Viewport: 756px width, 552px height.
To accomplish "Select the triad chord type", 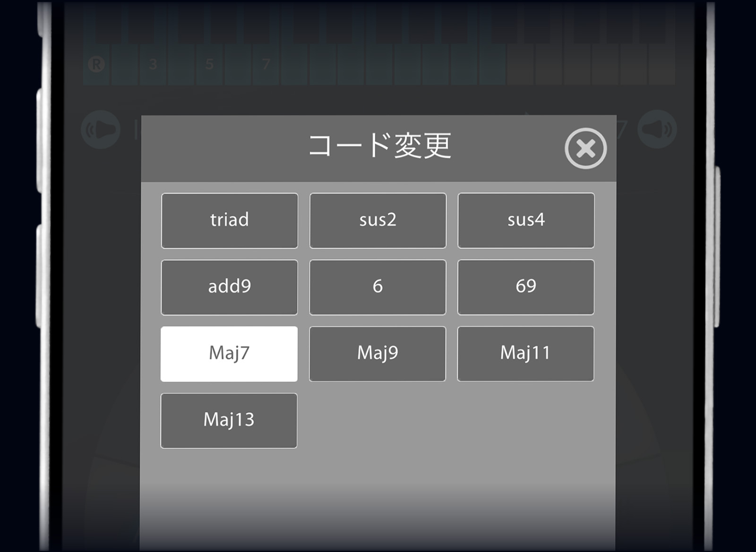I will (x=229, y=220).
